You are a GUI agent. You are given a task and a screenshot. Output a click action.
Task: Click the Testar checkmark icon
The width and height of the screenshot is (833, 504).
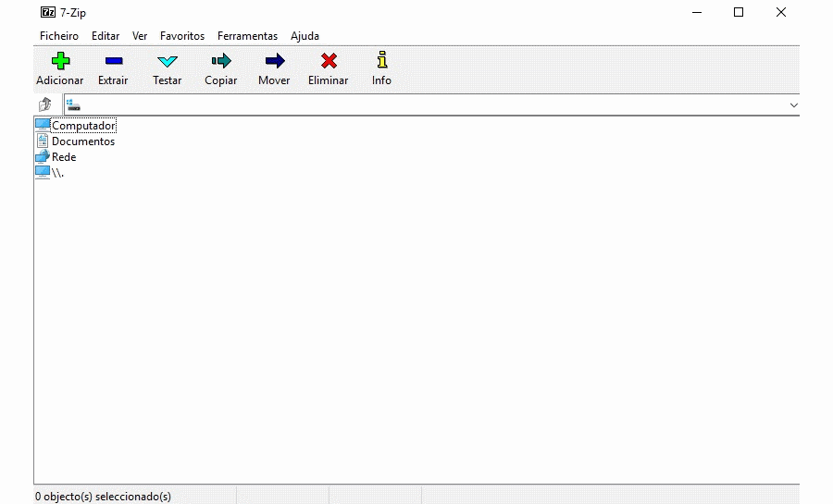(x=168, y=61)
